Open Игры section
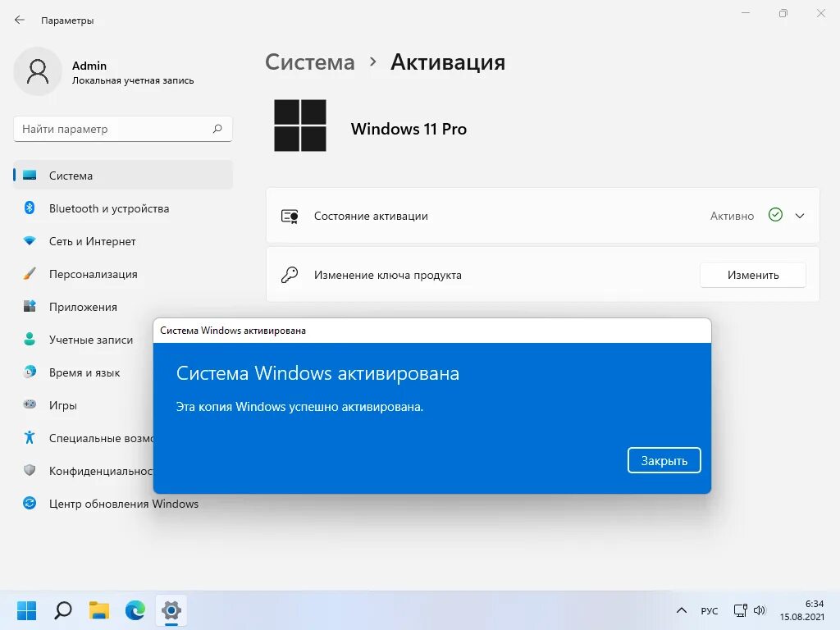This screenshot has height=630, width=840. (83, 405)
